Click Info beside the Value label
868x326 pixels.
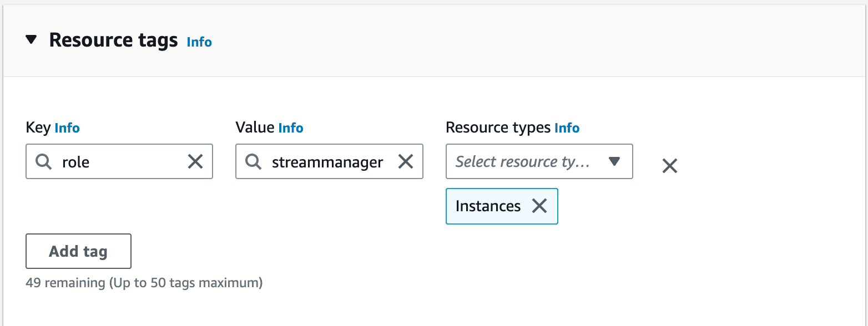tap(291, 128)
